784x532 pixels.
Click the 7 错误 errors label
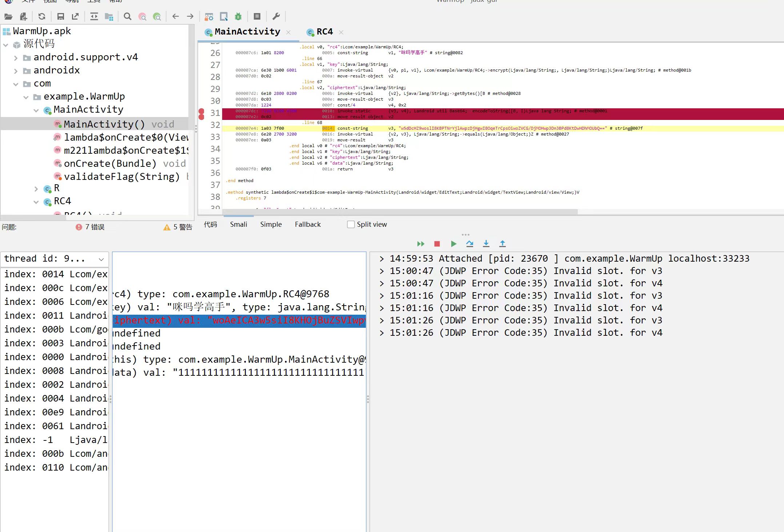click(x=95, y=227)
